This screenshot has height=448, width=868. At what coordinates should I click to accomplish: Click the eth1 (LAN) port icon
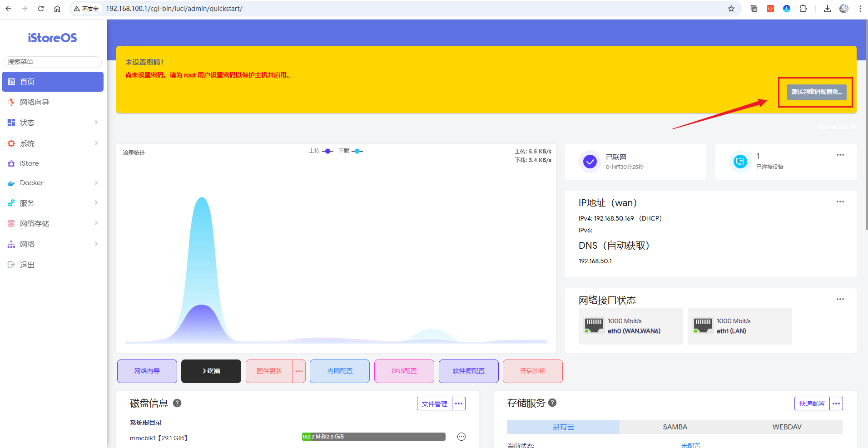coord(703,325)
